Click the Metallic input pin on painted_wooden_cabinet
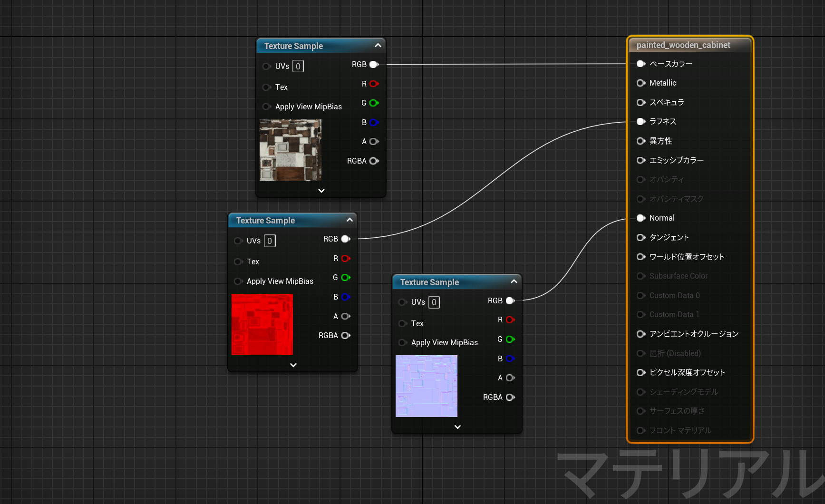The height and width of the screenshot is (504, 825). [641, 83]
